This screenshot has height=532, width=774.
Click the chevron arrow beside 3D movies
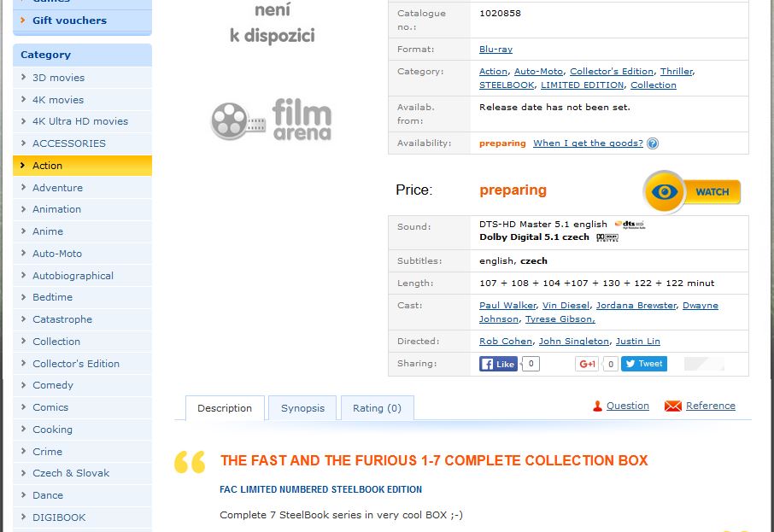(x=23, y=77)
